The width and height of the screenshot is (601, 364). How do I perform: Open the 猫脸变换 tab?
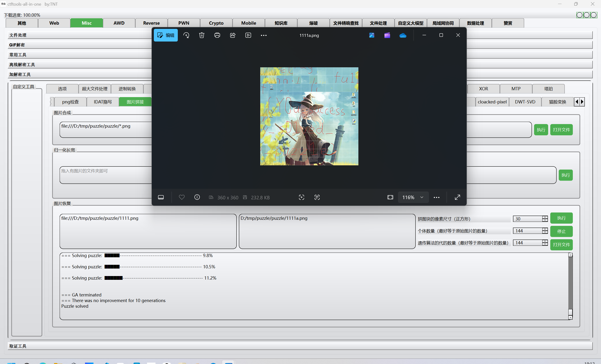pyautogui.click(x=557, y=102)
